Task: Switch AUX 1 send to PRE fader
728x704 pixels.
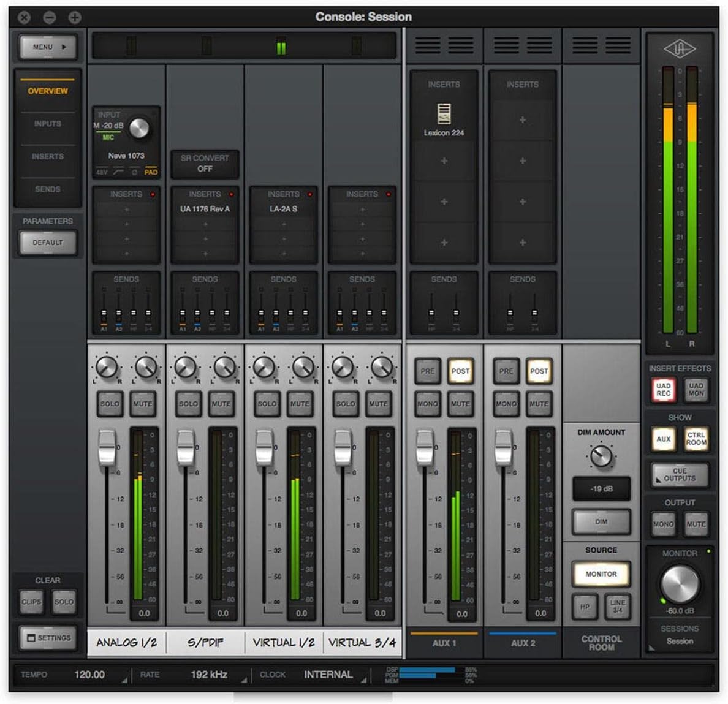Action: (x=427, y=371)
